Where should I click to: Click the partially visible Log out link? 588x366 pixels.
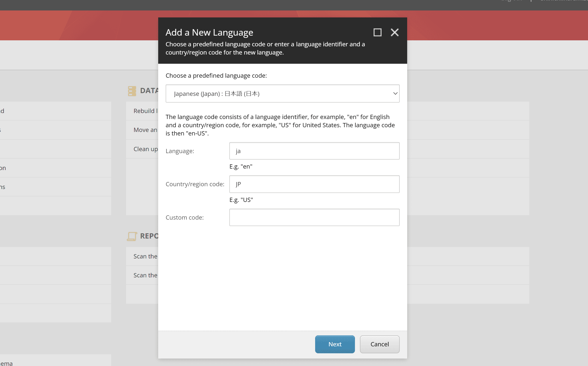[511, 1]
